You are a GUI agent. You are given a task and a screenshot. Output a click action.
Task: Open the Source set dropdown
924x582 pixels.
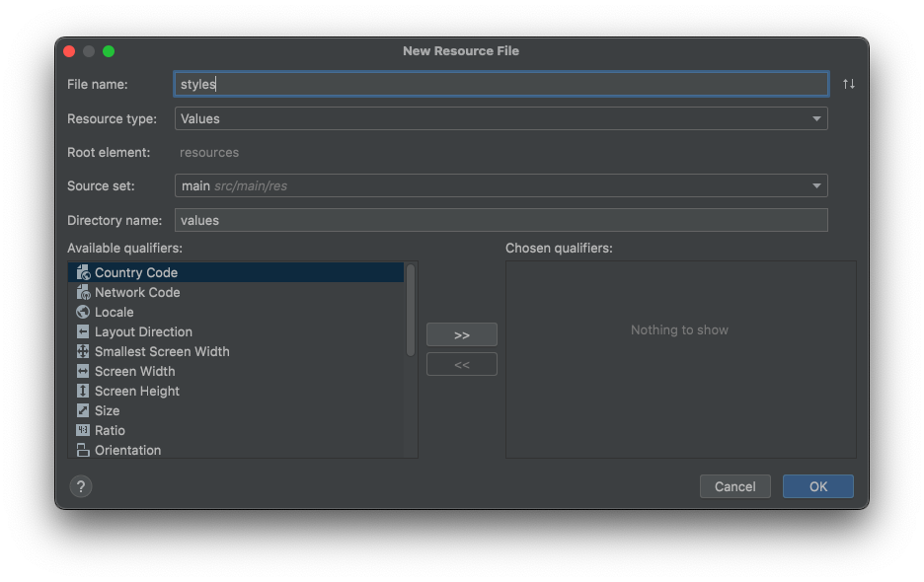point(501,186)
